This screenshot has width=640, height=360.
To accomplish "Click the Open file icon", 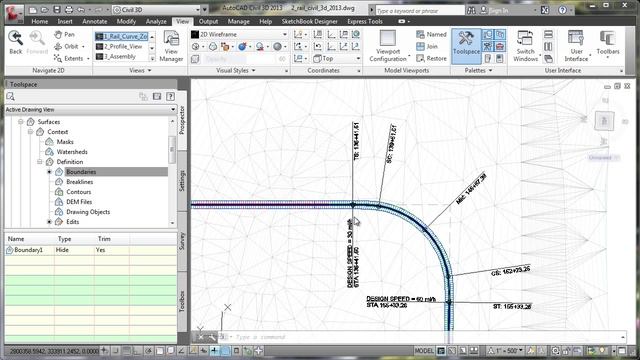I will click(44, 9).
